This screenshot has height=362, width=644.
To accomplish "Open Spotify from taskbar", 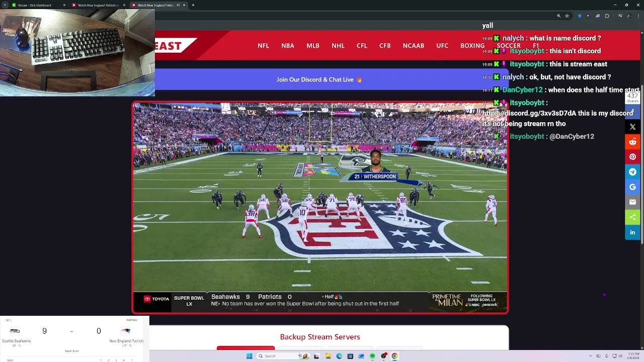I will tap(372, 356).
